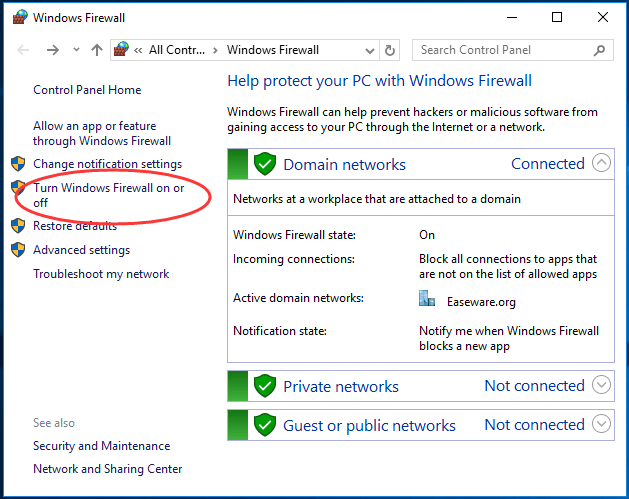This screenshot has height=499, width=629.
Task: Open Change notification settings link
Action: [x=108, y=164]
